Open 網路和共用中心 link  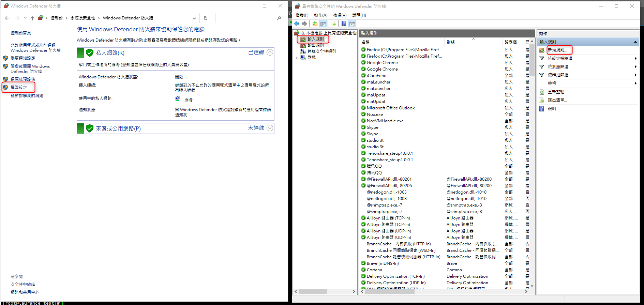click(25, 292)
